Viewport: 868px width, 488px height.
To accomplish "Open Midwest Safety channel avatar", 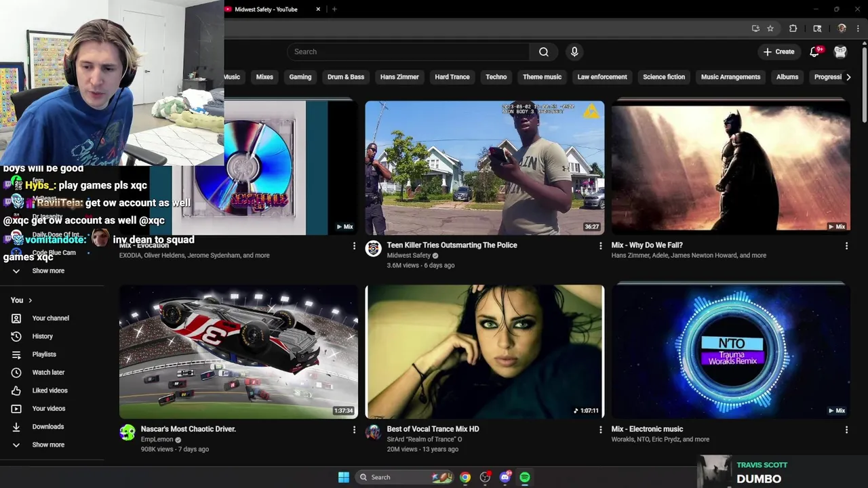I will tap(373, 249).
